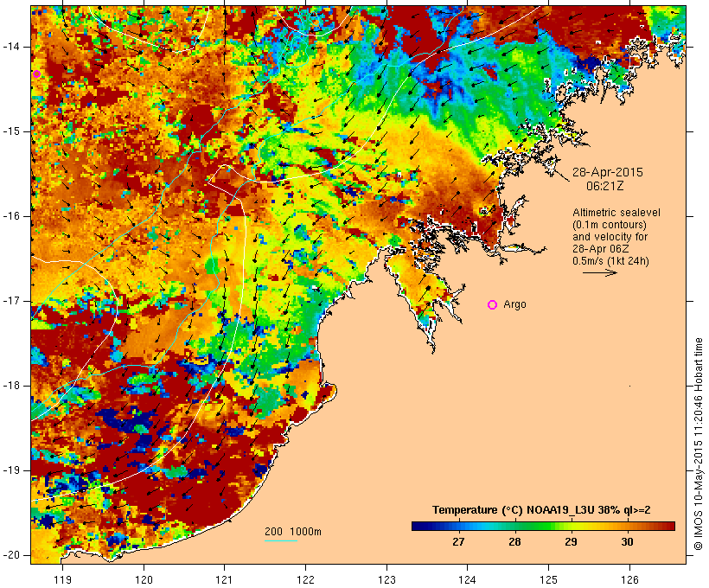Screen dimensions: 709x588
Task: Click the latitude axis label '-15'
Action: [11, 131]
